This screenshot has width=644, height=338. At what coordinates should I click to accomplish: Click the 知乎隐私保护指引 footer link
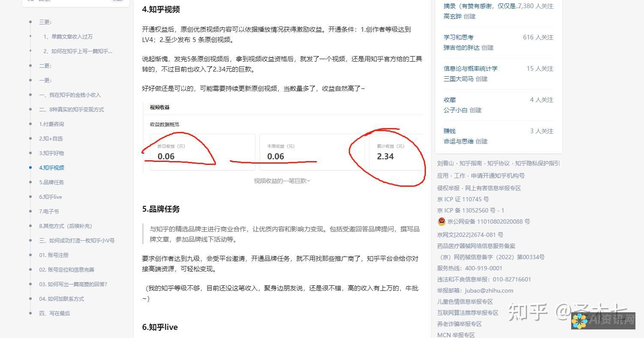[537, 163]
